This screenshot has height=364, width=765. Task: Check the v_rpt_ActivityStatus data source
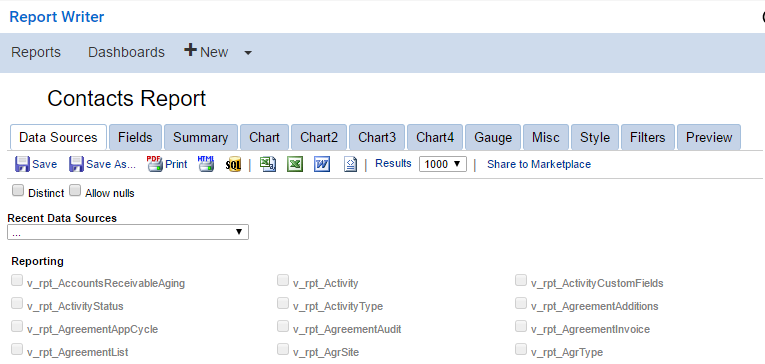pos(17,303)
